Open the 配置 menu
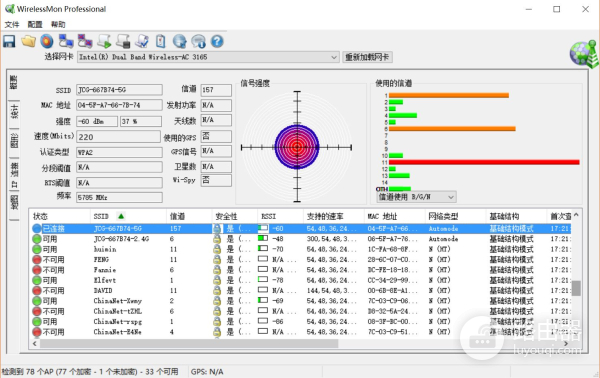 (35, 24)
